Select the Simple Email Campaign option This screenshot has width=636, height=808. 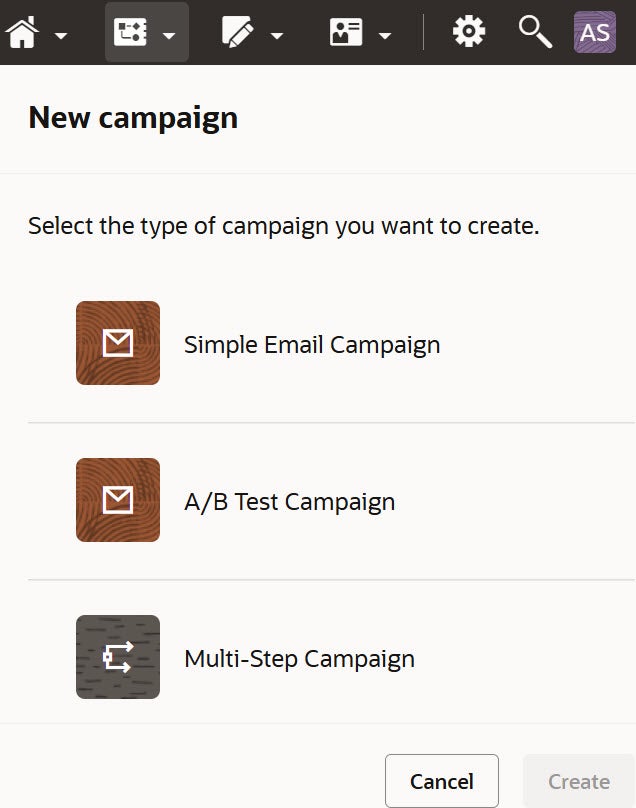point(311,343)
